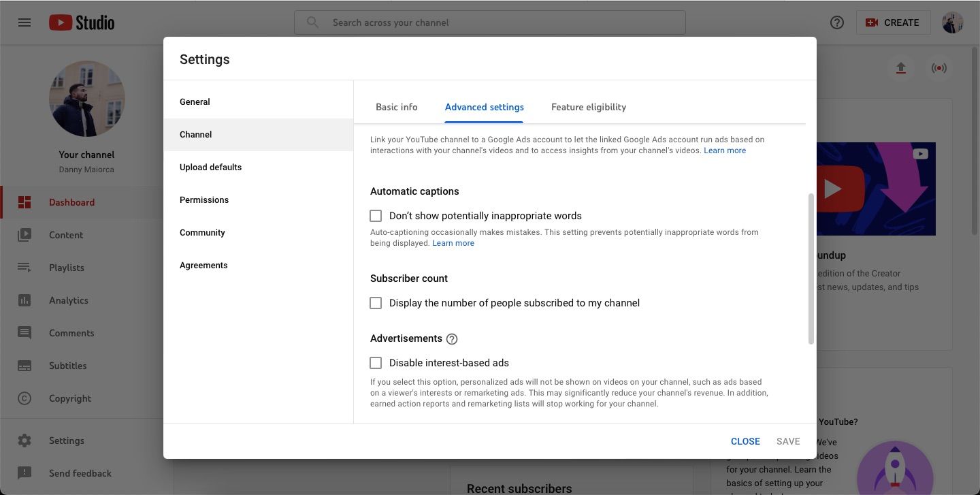This screenshot has width=980, height=495.
Task: Click the help question mark icon
Action: pyautogui.click(x=837, y=22)
